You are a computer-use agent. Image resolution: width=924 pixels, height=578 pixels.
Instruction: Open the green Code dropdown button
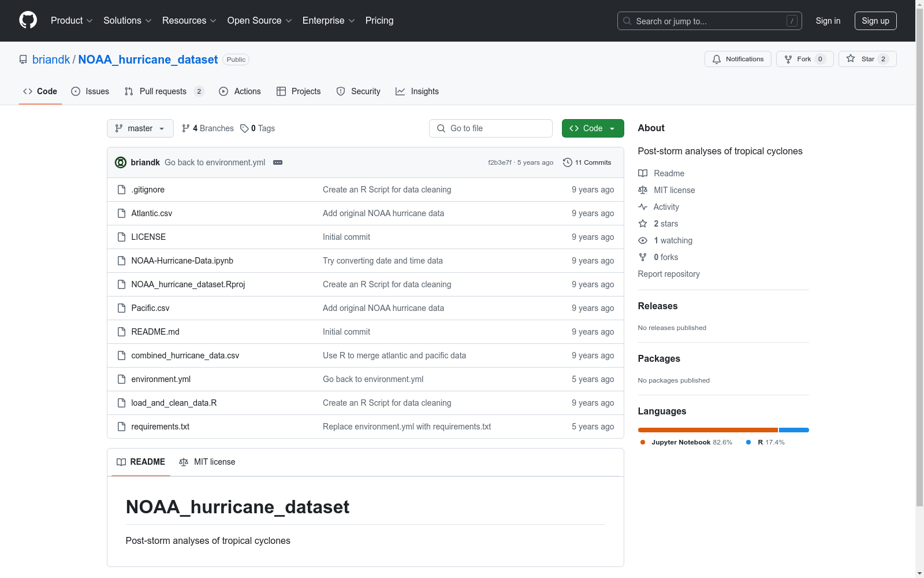click(x=593, y=128)
